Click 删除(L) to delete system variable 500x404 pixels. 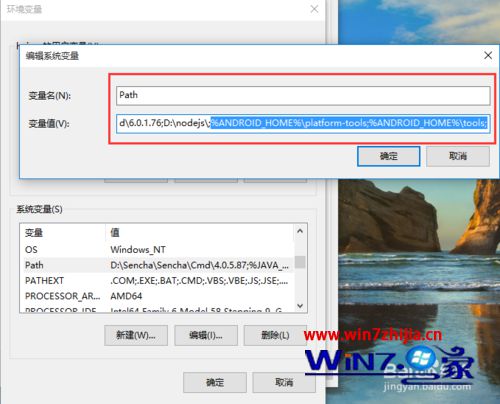[x=275, y=335]
